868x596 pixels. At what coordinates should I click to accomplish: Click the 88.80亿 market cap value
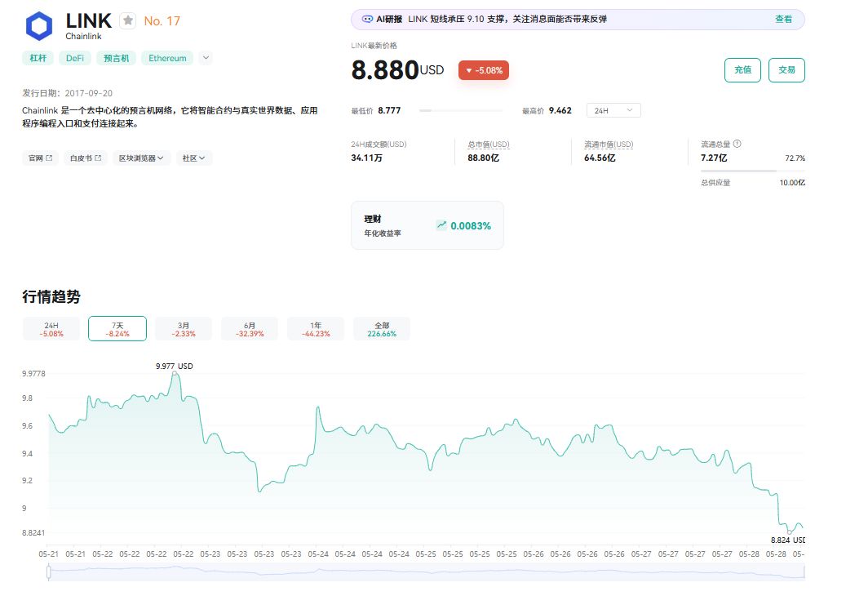pos(483,158)
